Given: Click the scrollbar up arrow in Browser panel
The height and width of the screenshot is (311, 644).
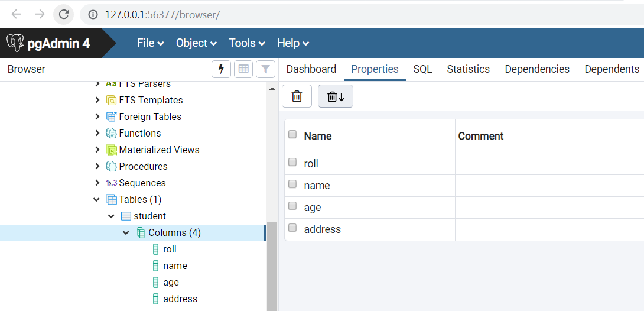Looking at the screenshot, I should (272, 89).
